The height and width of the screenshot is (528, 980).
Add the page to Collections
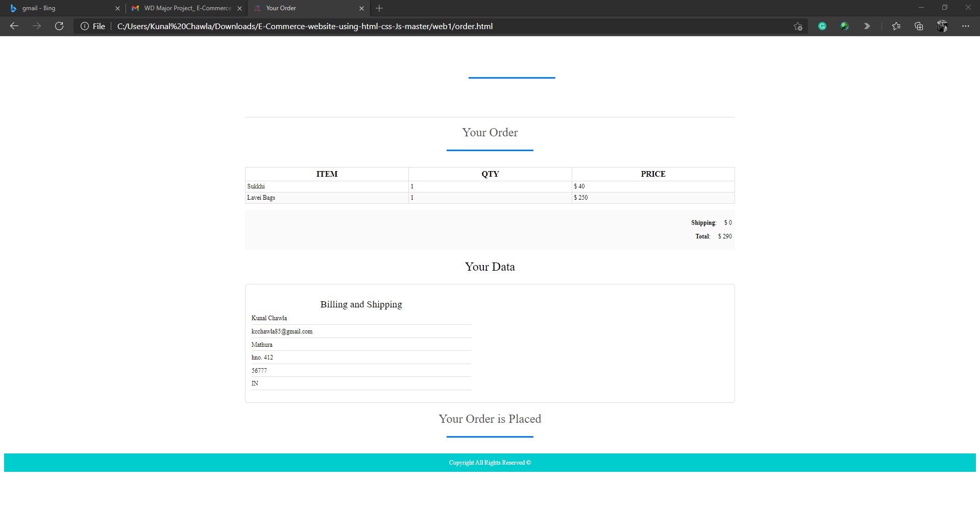(919, 26)
